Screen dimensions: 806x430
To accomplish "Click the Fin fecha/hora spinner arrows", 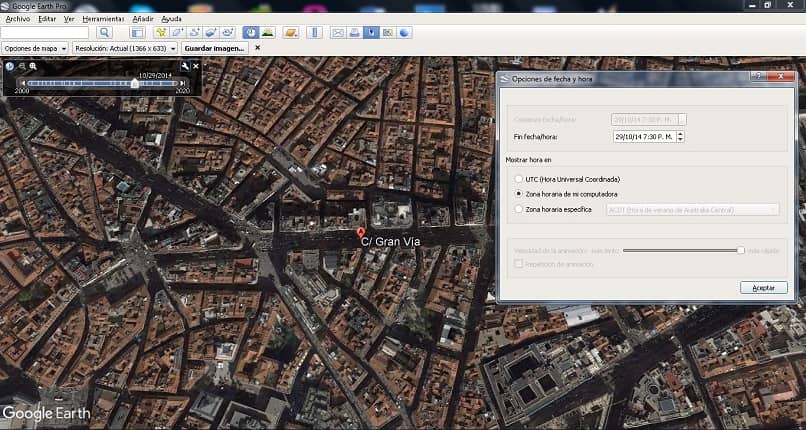I will (x=681, y=137).
